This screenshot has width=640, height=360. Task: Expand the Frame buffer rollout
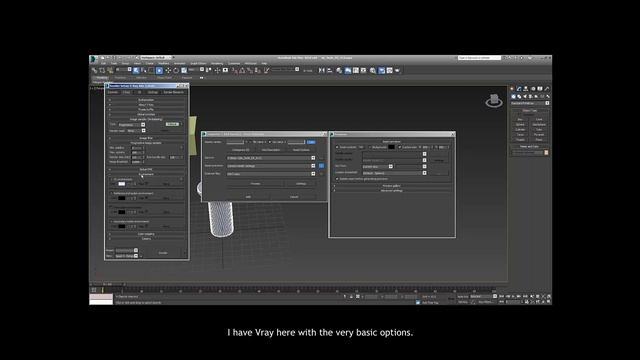click(146, 109)
